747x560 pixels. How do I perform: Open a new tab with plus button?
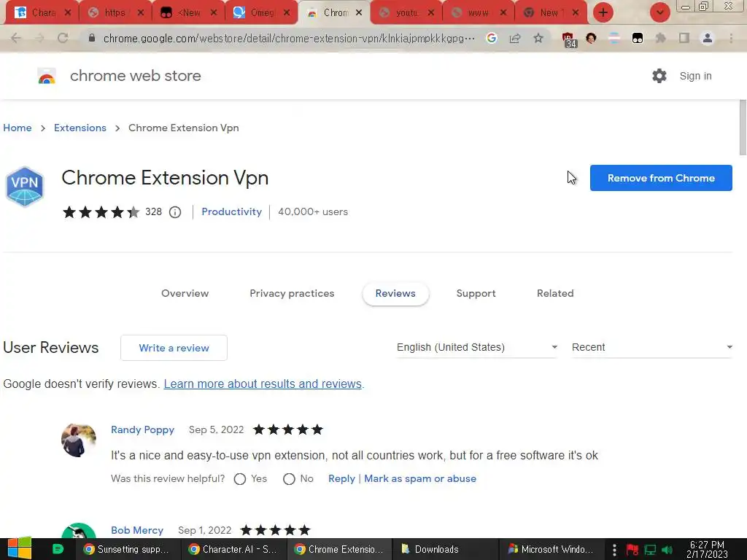coord(603,12)
